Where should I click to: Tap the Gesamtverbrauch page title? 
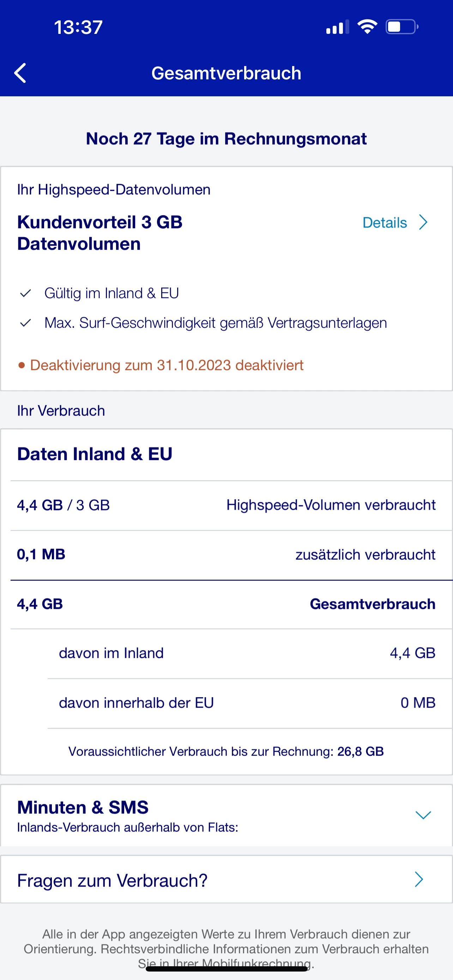coord(226,73)
